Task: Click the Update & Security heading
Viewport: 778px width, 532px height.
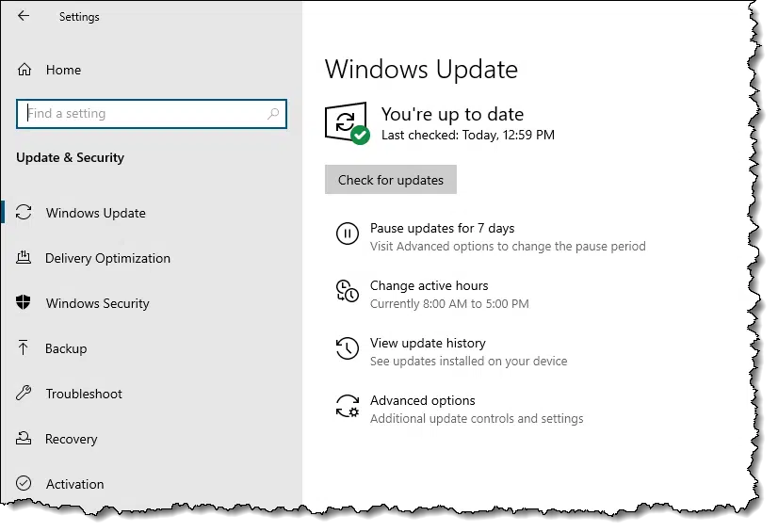Action: [70, 157]
